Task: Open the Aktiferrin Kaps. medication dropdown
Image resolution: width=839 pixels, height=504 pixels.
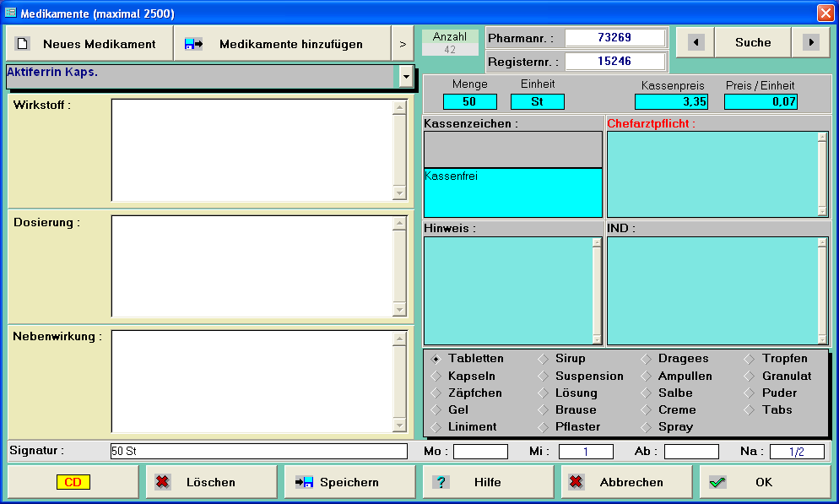Action: click(406, 76)
